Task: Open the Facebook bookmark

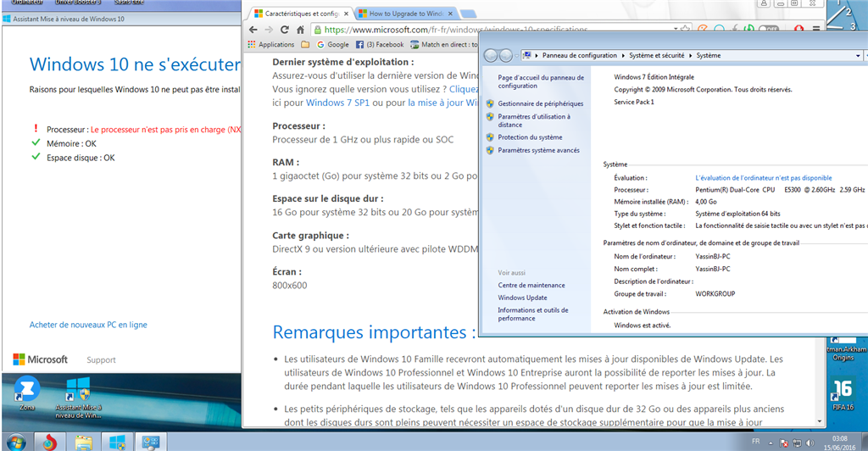Action: click(380, 44)
